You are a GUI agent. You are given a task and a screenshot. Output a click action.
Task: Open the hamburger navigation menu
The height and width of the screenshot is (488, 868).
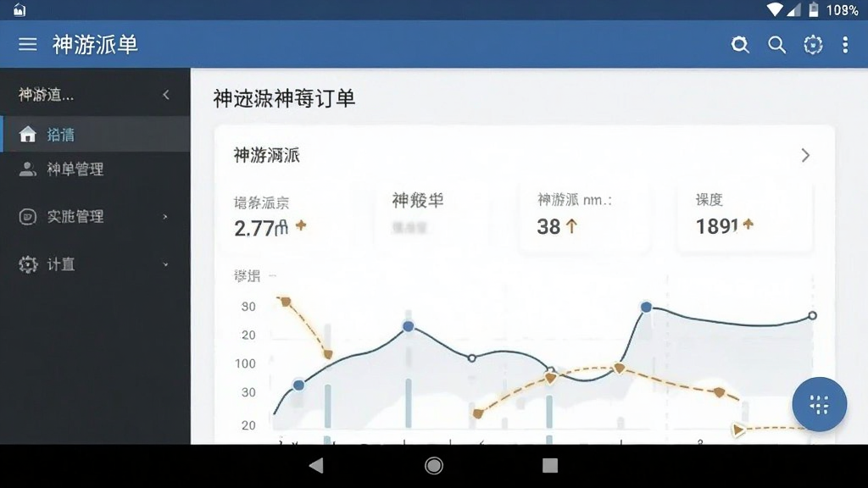tap(28, 44)
